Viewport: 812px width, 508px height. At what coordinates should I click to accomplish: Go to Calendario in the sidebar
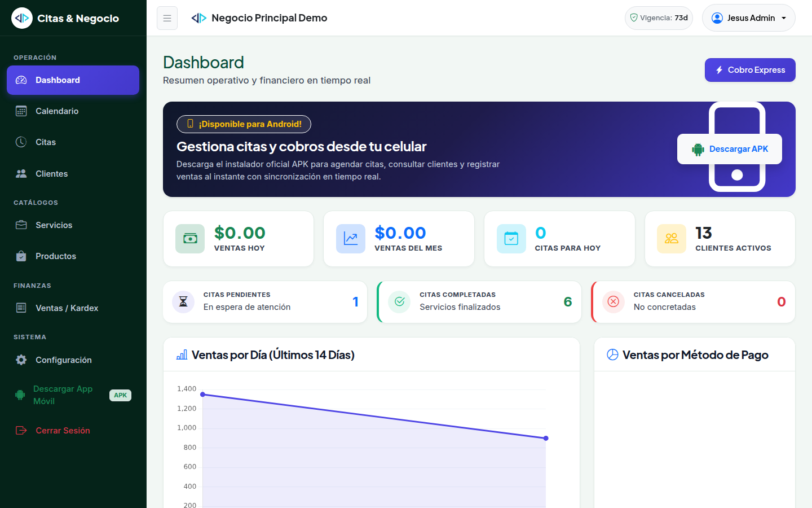(73, 111)
